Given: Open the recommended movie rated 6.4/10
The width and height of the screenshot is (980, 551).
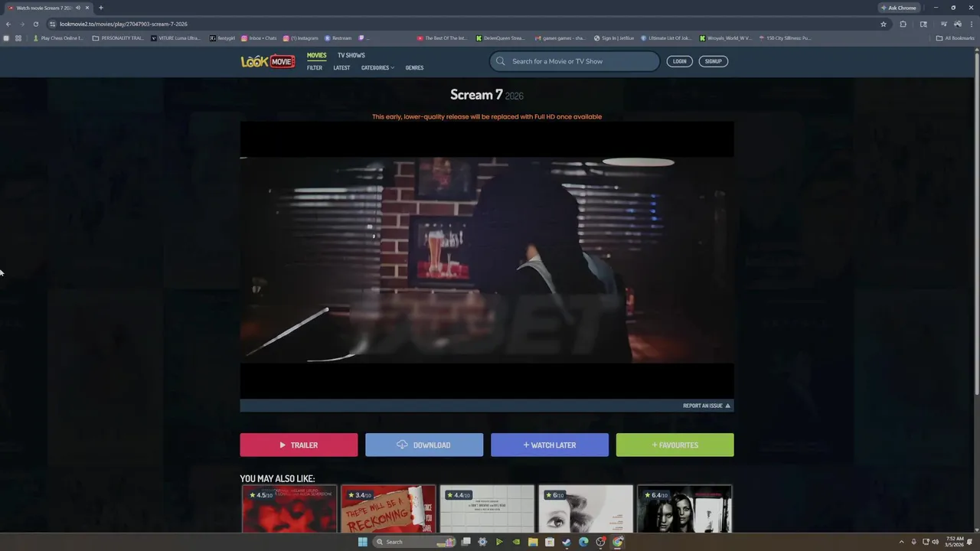Looking at the screenshot, I should (x=684, y=508).
